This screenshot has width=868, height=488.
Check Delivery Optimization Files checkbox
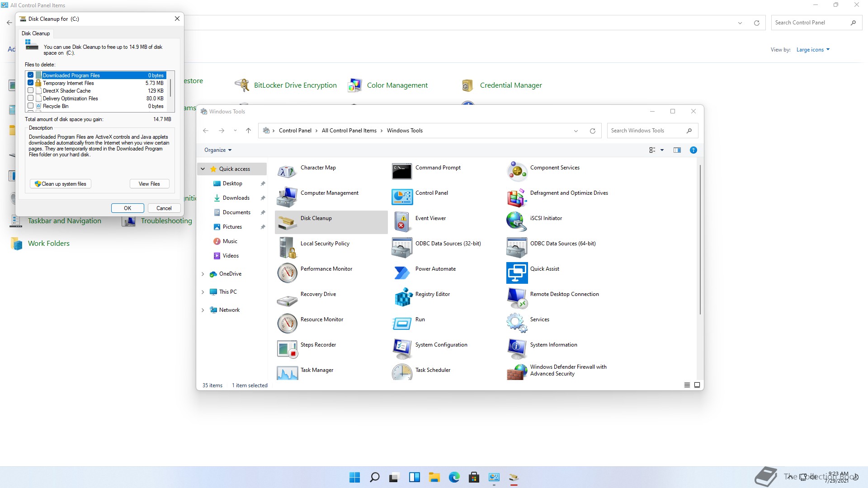tap(31, 98)
